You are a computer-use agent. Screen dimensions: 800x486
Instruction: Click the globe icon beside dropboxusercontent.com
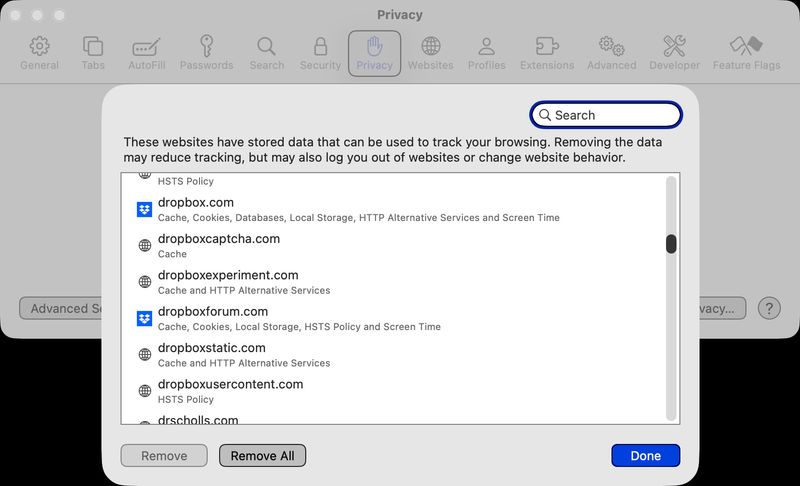[x=145, y=391]
